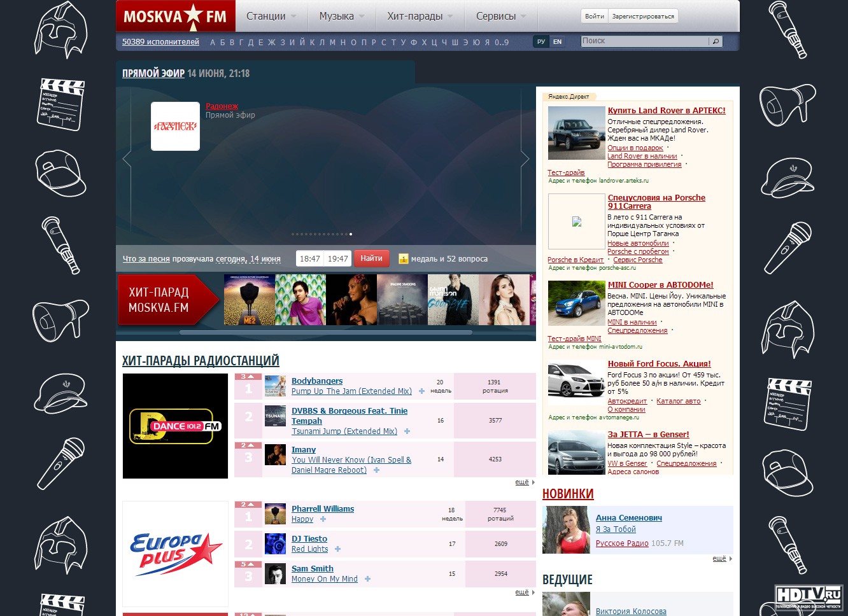Viewport: 848px width, 616px height.
Task: Click the medal icon near 52 вопроса
Action: (x=403, y=259)
